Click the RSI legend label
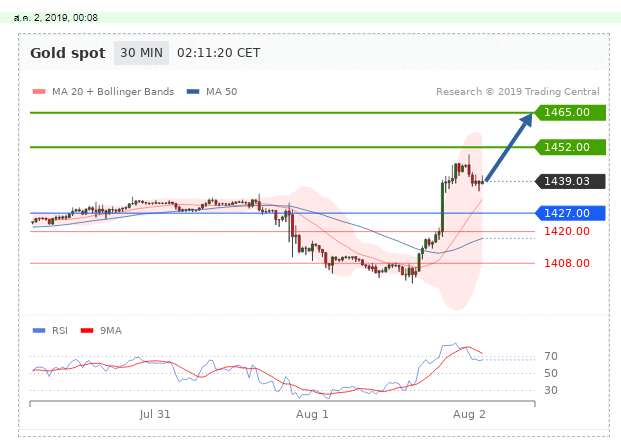621x447 pixels. (x=60, y=331)
